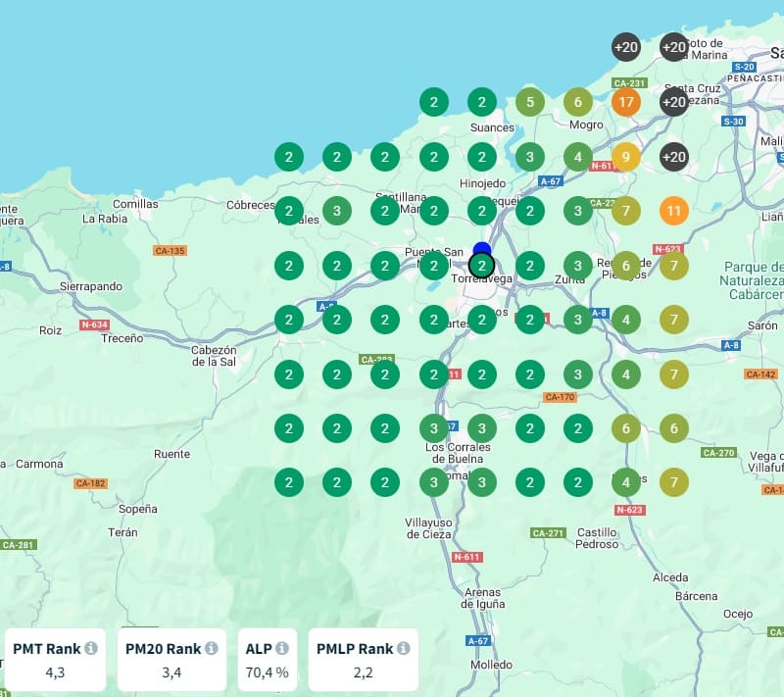Select the 2 marker just above Hinojedo
The height and width of the screenshot is (697, 784).
pos(482,157)
